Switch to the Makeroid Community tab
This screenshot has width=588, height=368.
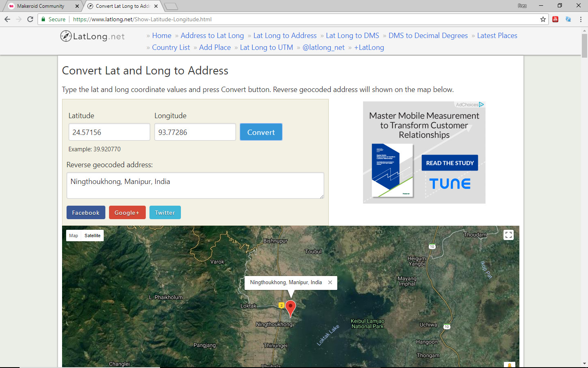[x=41, y=6]
